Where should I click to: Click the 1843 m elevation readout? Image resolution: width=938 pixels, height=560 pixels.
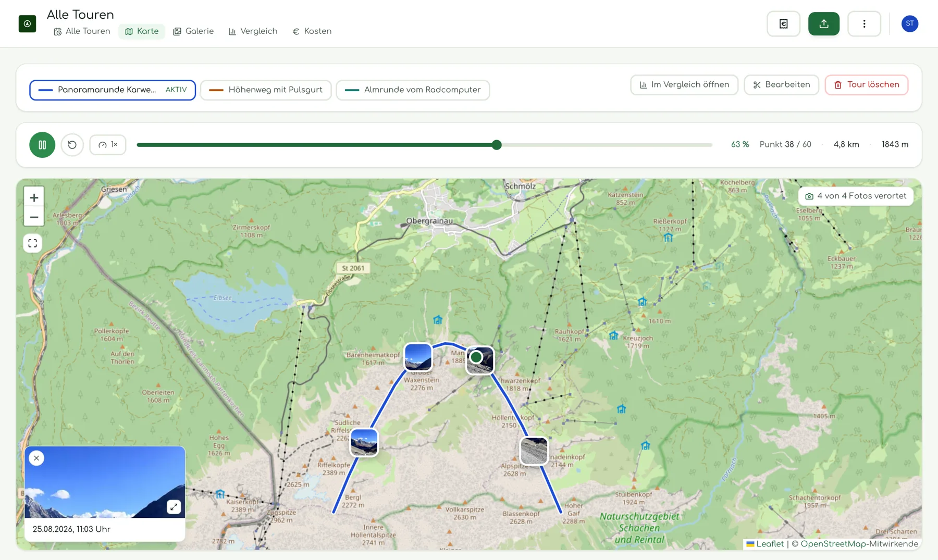pos(895,145)
